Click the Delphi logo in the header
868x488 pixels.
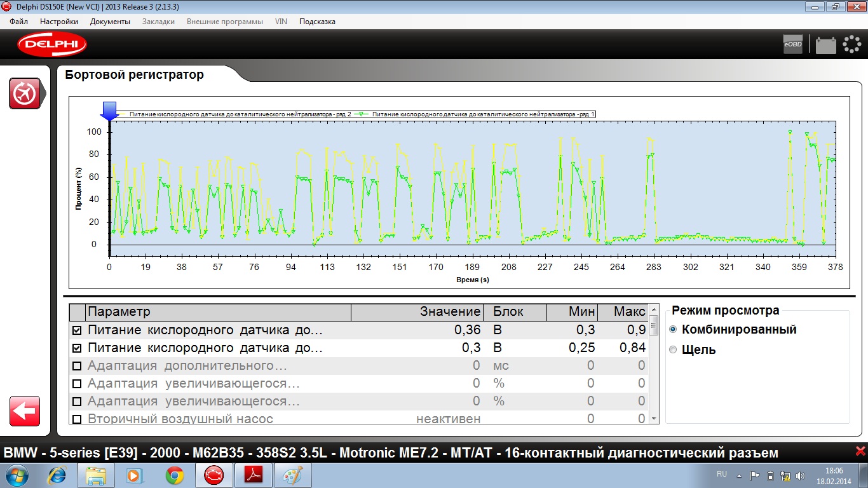52,44
